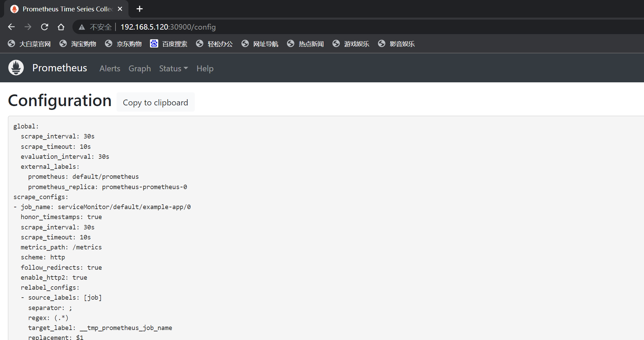Select the Prometheus Time Series browser tab
This screenshot has height=340, width=644.
coord(67,9)
